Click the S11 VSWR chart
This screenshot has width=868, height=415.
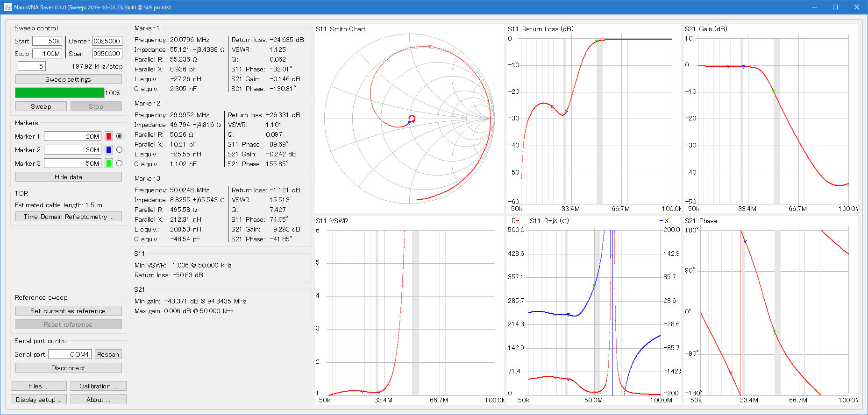pos(409,311)
